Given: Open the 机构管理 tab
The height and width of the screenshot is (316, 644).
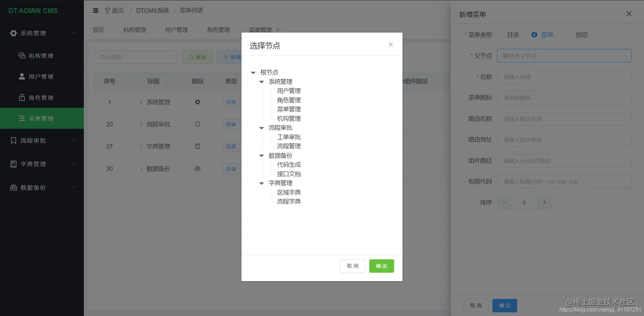Looking at the screenshot, I should pos(135,30).
